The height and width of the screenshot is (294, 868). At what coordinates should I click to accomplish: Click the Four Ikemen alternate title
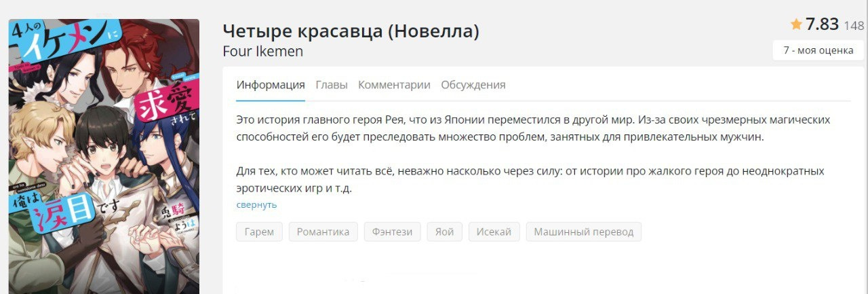pos(263,52)
